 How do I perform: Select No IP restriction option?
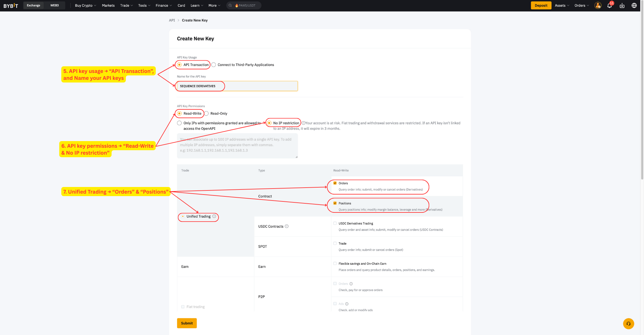pyautogui.click(x=269, y=123)
